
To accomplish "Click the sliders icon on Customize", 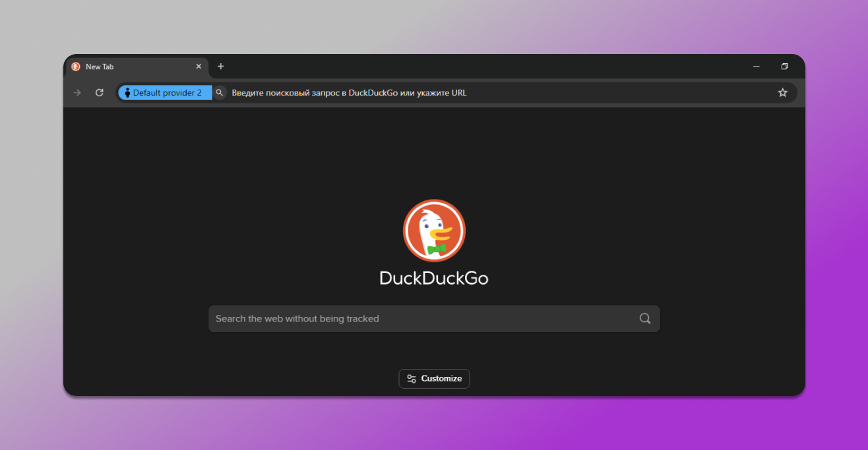I will point(412,379).
